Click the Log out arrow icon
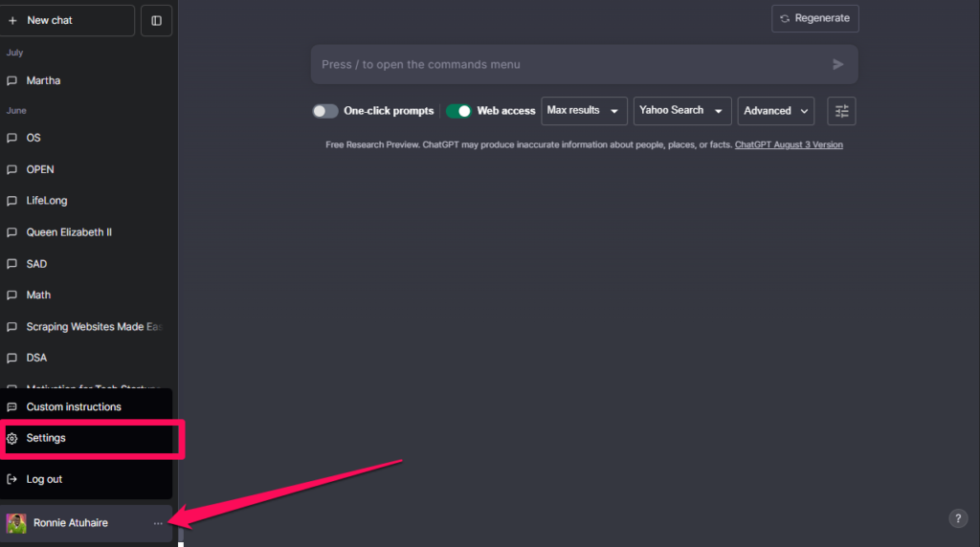 11,479
